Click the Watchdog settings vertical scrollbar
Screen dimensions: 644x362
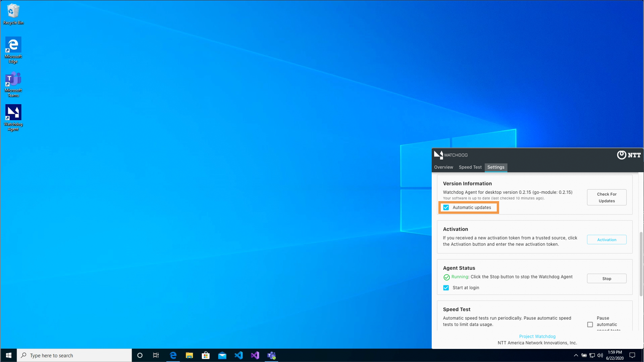(641, 264)
